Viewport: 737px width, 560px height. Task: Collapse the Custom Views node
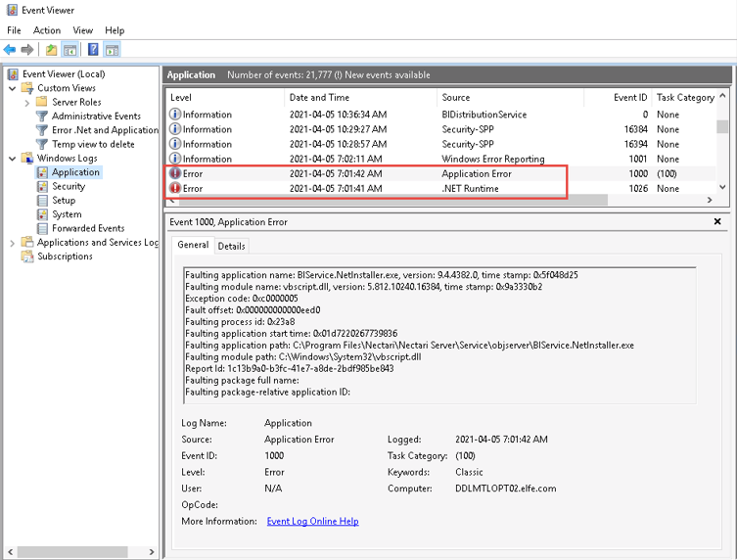12,88
